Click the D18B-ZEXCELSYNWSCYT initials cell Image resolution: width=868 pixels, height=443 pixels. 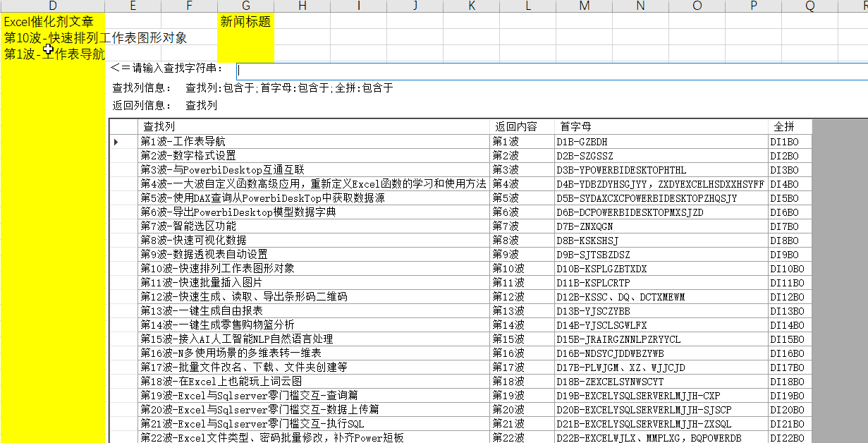point(661,382)
